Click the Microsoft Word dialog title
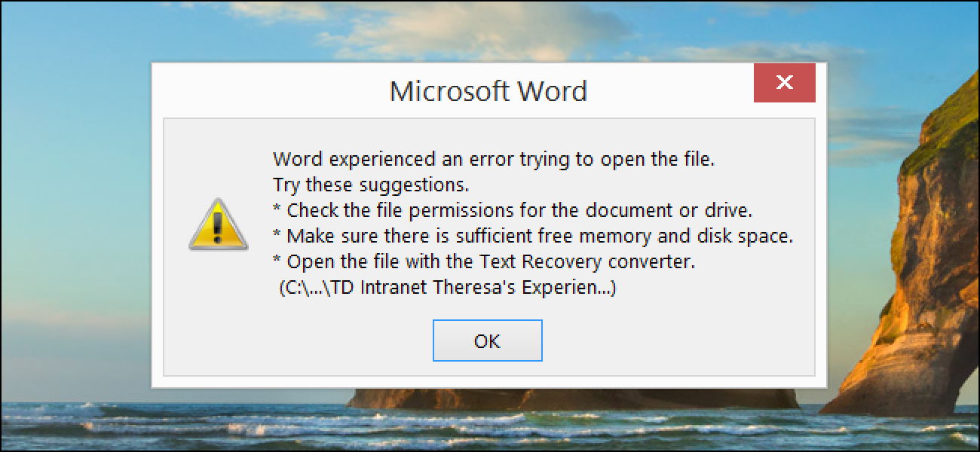This screenshot has width=980, height=452. click(x=488, y=91)
